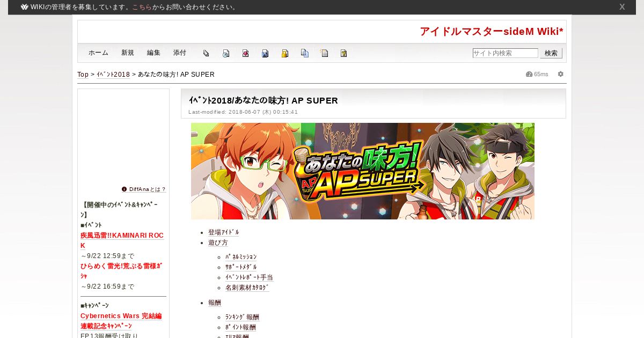Click the stacked-pages diff icon in toolbar
Screen dimensions: 644x338
(x=206, y=53)
